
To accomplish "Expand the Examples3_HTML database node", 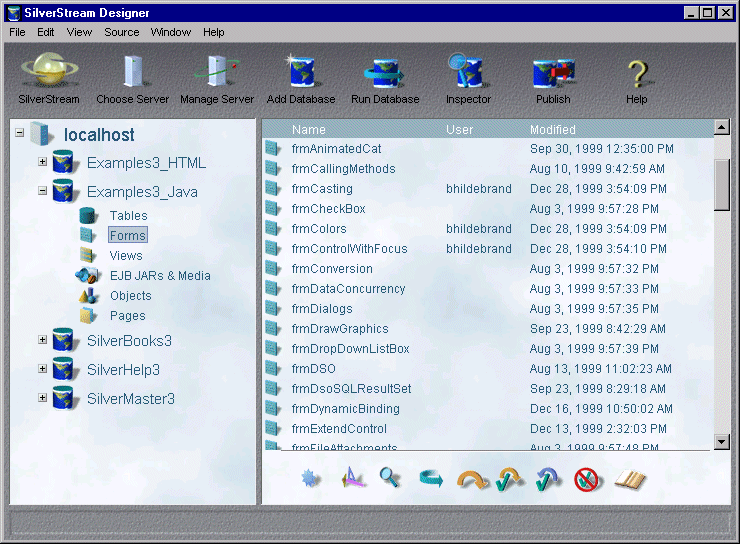I will (42, 161).
